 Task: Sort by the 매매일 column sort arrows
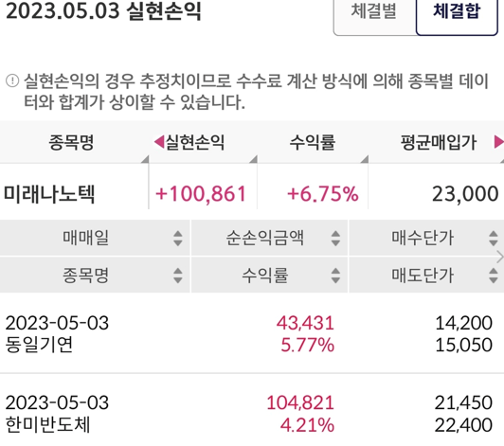pyautogui.click(x=178, y=239)
